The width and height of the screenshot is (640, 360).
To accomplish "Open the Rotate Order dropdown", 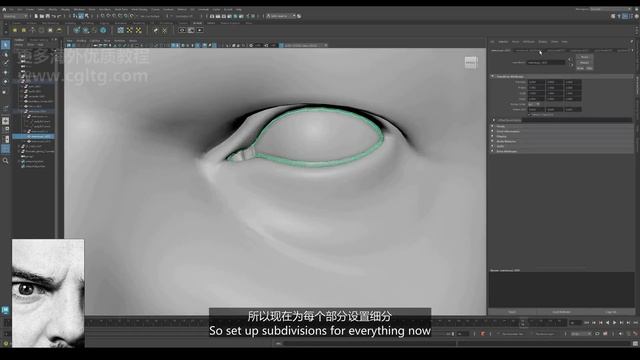I will (x=534, y=104).
